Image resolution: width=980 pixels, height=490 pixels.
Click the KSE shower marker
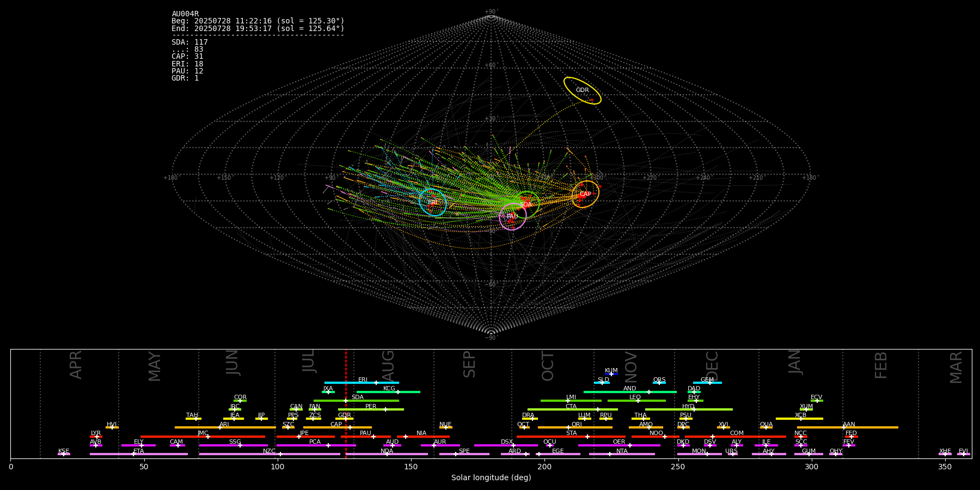click(x=64, y=454)
